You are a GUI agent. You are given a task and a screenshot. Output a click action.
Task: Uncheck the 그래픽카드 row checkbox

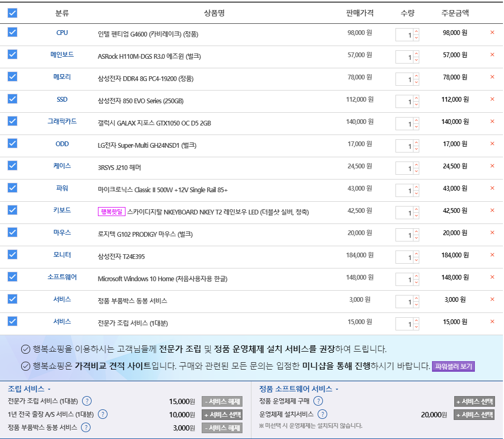(12, 121)
